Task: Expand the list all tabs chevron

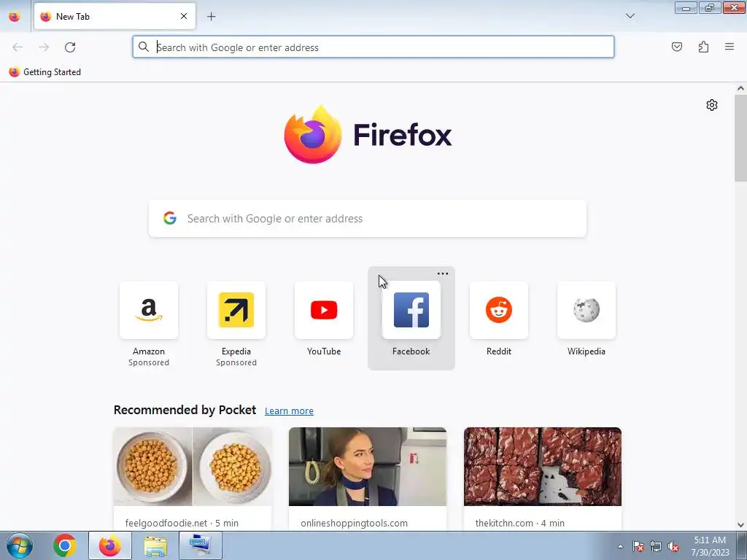Action: coord(630,16)
